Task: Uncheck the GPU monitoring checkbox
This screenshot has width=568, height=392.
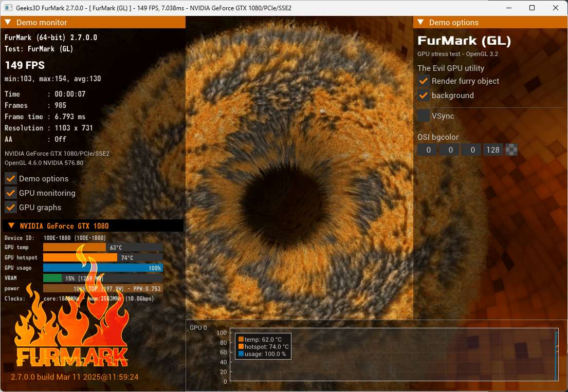Action: click(x=10, y=193)
